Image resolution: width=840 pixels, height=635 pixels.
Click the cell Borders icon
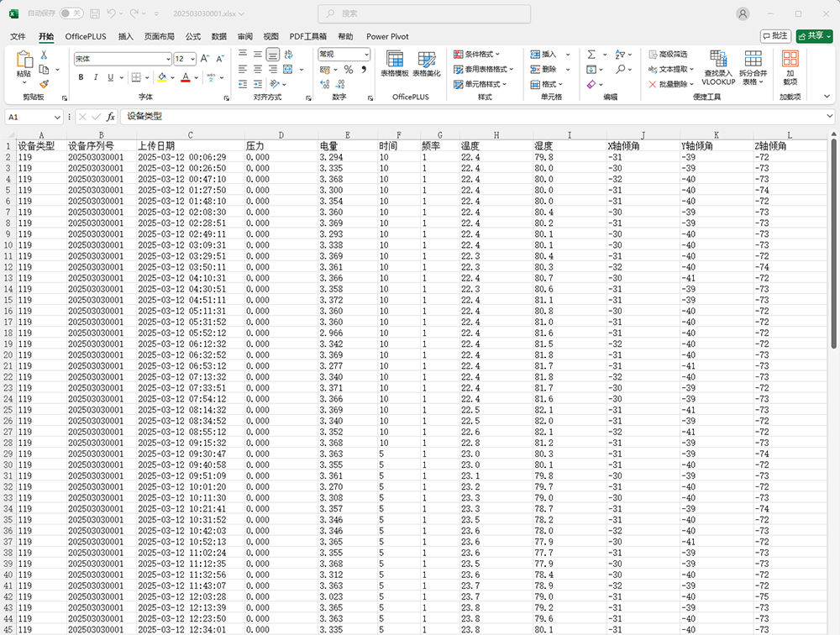click(136, 77)
